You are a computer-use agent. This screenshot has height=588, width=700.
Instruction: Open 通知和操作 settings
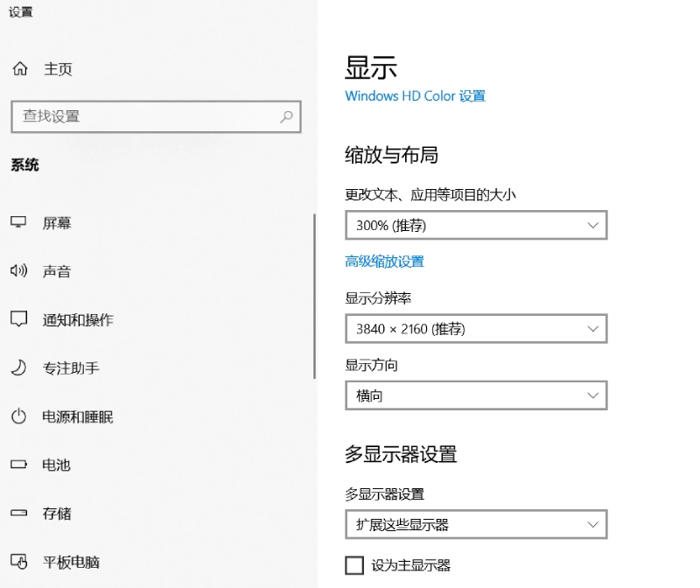point(19,319)
